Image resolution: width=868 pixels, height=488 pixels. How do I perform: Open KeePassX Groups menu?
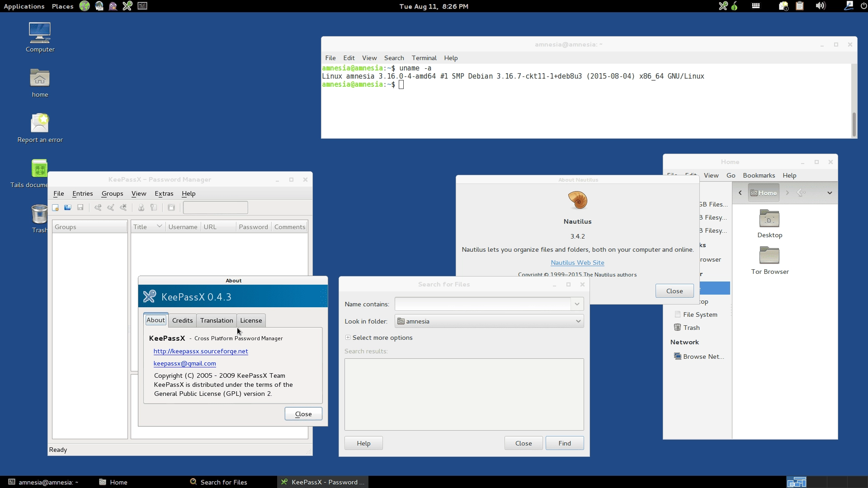click(x=112, y=193)
